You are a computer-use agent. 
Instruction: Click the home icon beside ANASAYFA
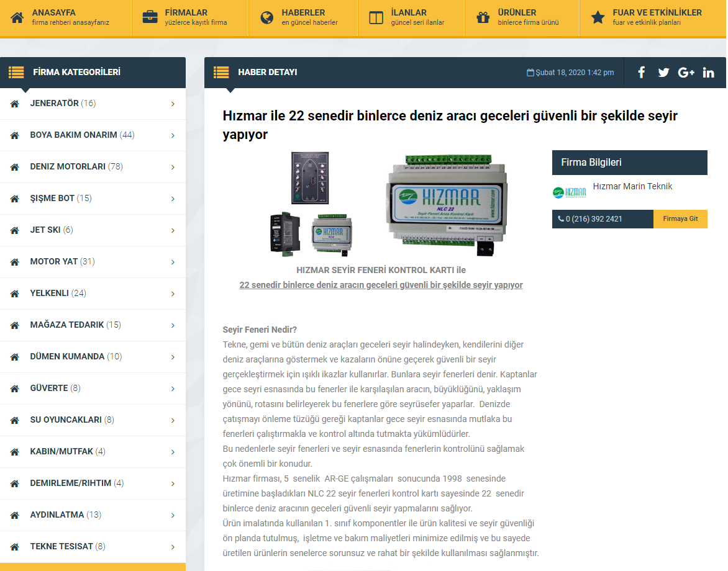click(17, 17)
